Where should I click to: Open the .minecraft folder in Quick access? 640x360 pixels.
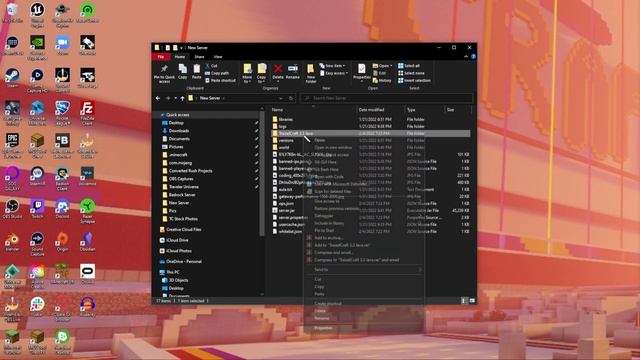[x=178, y=155]
